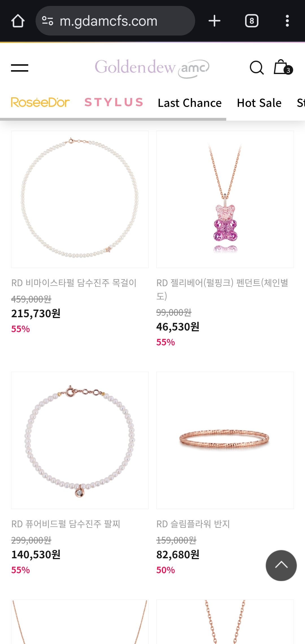Open RD 비마이스타펄 담수진주 목걸이 product link
This screenshot has width=305, height=644.
pos(74,283)
